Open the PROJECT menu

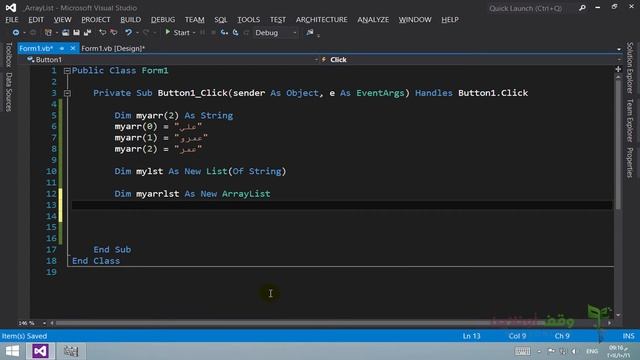point(96,20)
